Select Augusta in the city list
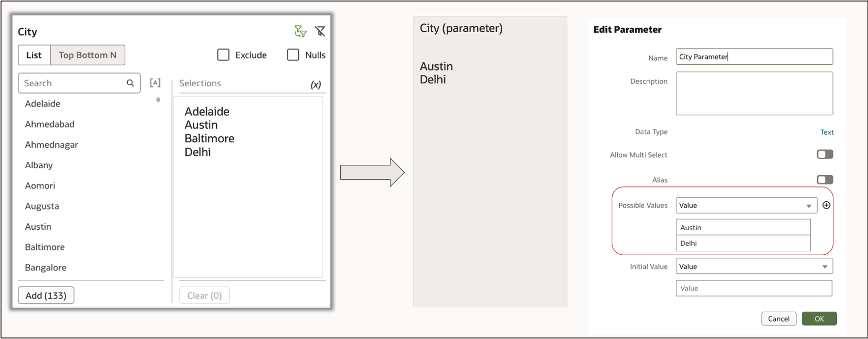 coord(42,206)
